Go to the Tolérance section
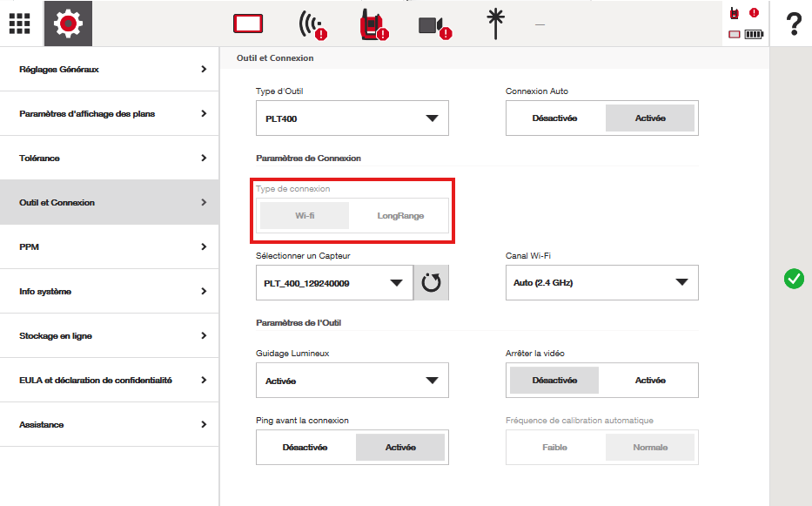Image resolution: width=812 pixels, height=506 pixels. coord(109,158)
